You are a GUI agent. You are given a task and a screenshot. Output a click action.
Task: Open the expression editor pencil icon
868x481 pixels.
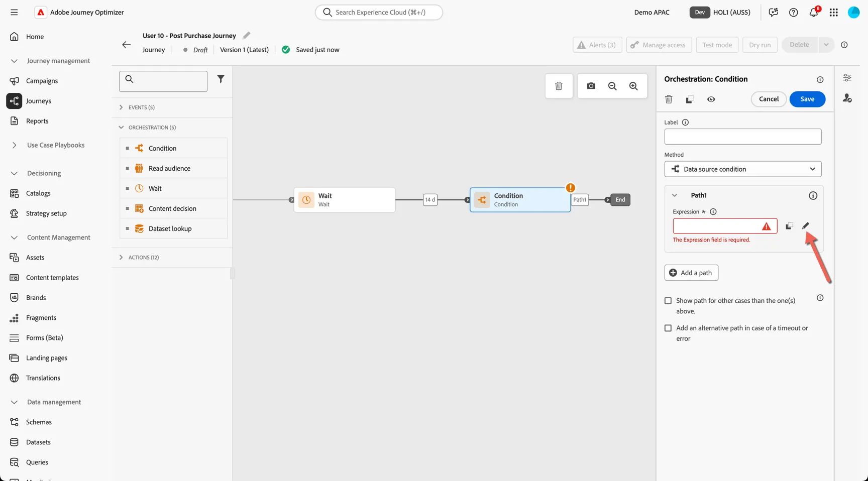tap(806, 226)
